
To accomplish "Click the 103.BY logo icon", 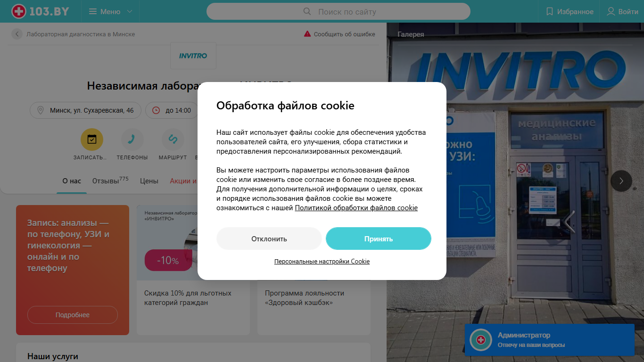I will (19, 11).
